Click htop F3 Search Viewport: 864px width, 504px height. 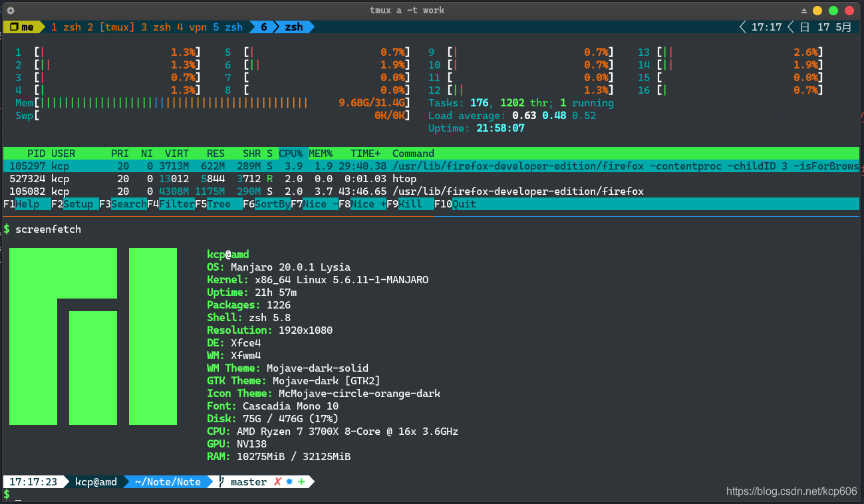[x=123, y=204]
